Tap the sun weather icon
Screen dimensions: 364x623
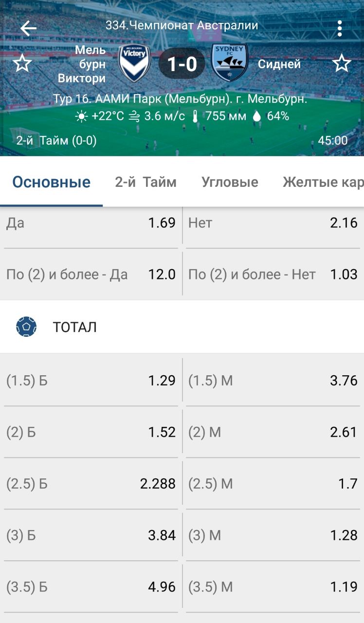[x=81, y=116]
